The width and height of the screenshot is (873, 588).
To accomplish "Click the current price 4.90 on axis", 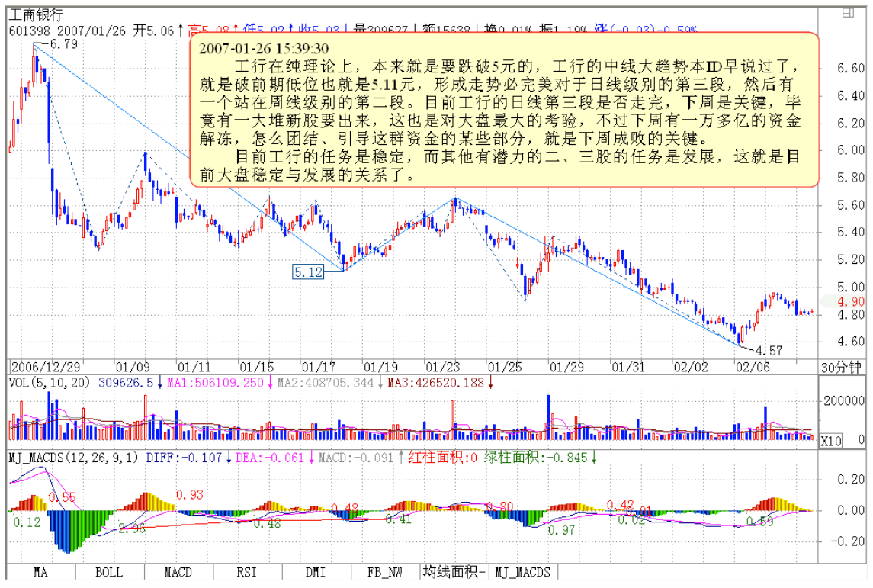I will [851, 302].
